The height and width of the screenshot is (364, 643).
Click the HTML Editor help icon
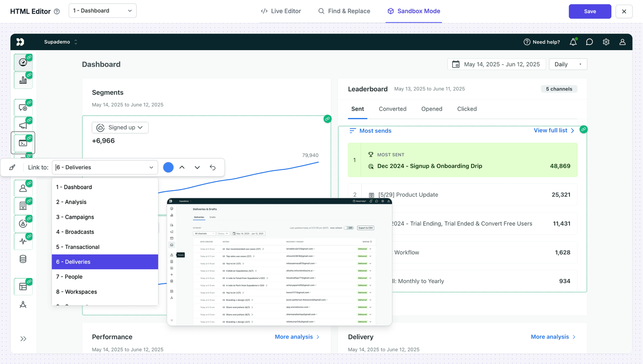(x=57, y=12)
